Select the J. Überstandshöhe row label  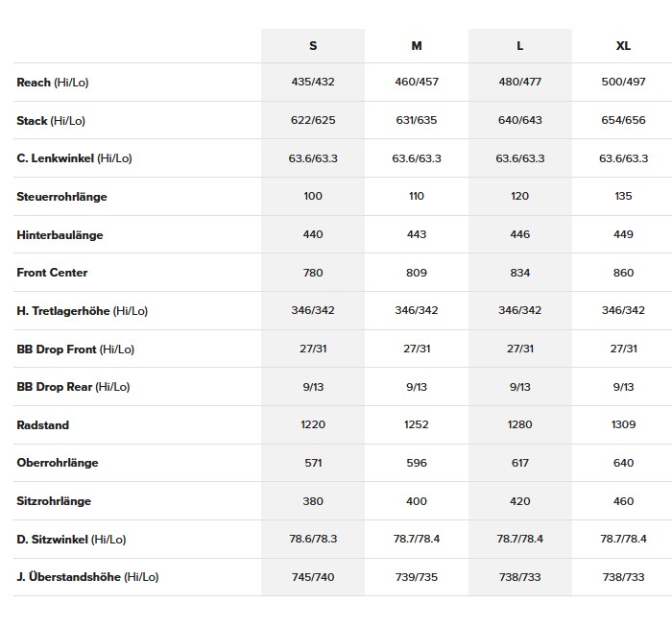tap(87, 577)
